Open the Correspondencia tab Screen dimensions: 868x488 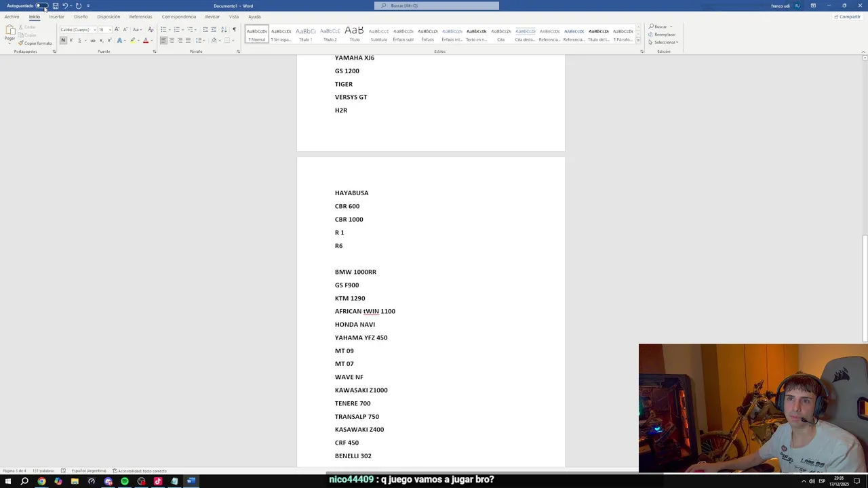click(178, 17)
